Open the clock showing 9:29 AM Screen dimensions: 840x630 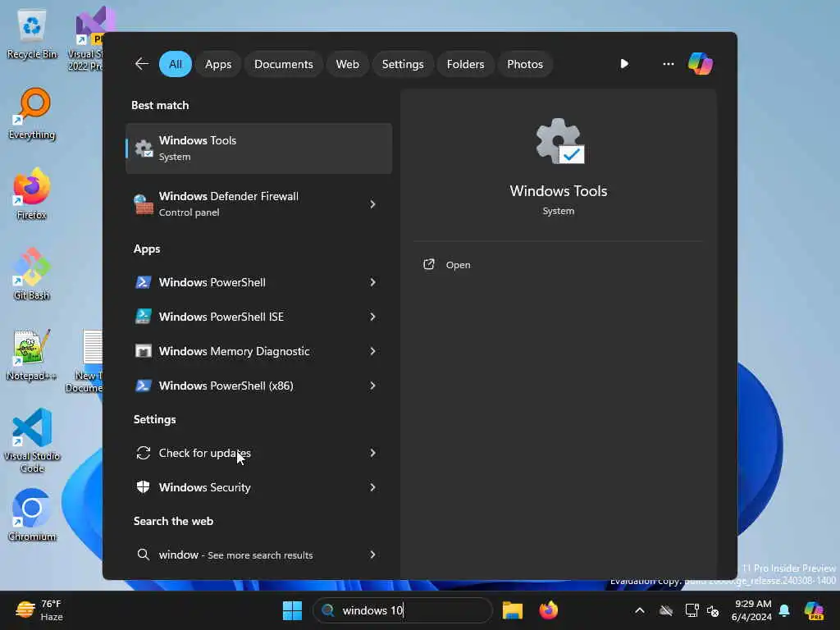pyautogui.click(x=751, y=610)
